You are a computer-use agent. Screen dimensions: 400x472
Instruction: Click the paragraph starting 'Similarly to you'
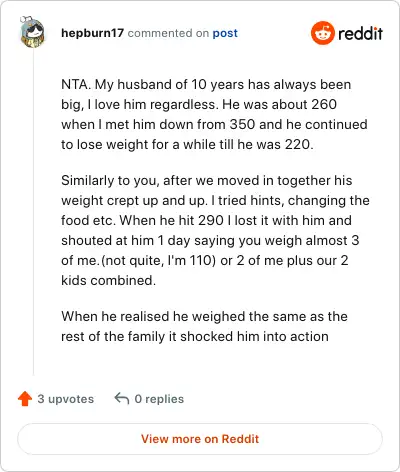(x=215, y=230)
